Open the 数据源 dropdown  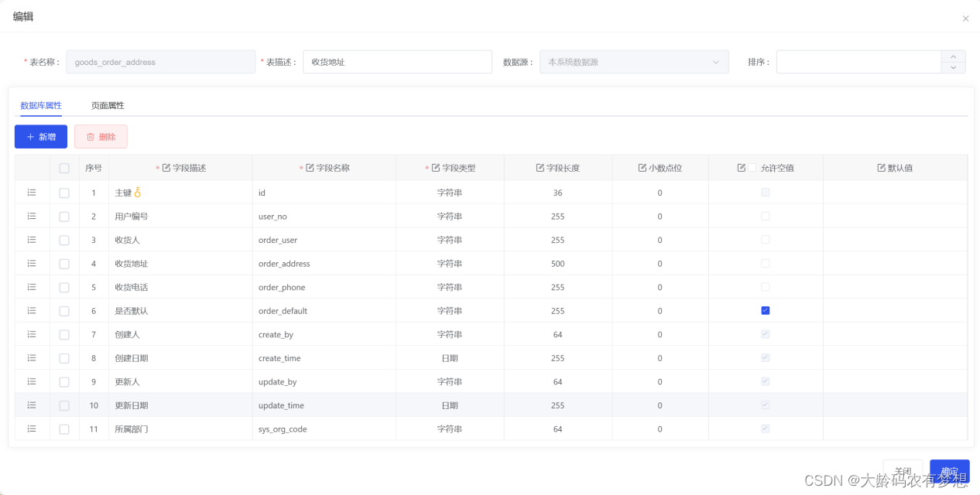click(x=634, y=62)
